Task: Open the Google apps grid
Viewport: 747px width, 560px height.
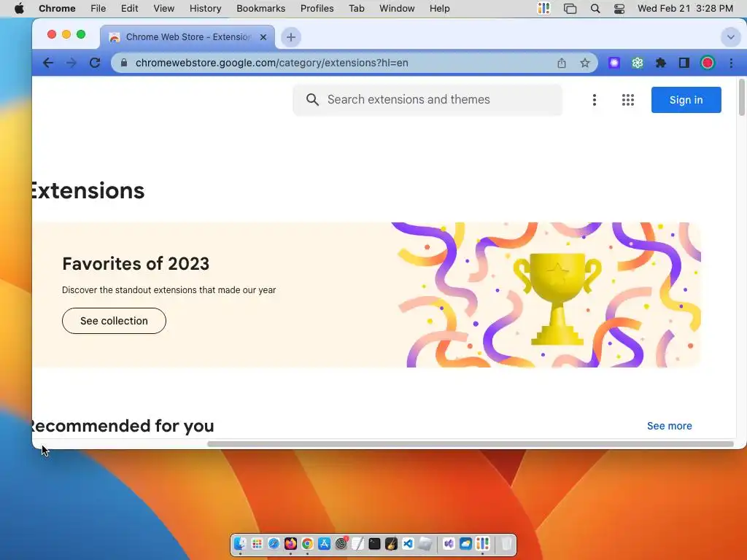Action: pos(628,99)
